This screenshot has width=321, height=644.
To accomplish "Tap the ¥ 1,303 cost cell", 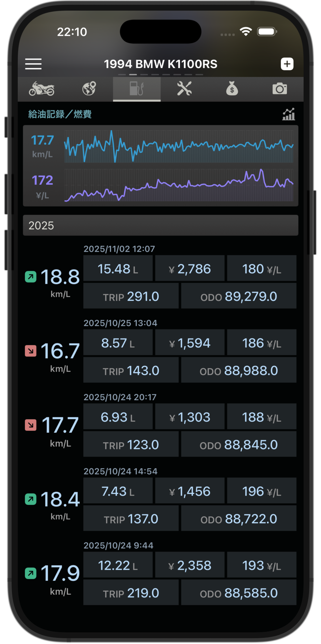I will pyautogui.click(x=190, y=417).
